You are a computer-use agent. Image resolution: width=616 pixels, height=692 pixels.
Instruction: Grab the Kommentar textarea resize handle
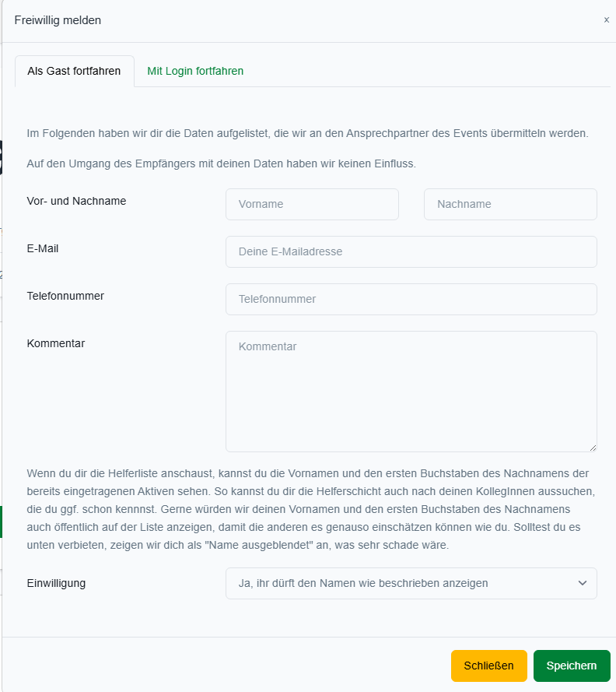point(593,448)
